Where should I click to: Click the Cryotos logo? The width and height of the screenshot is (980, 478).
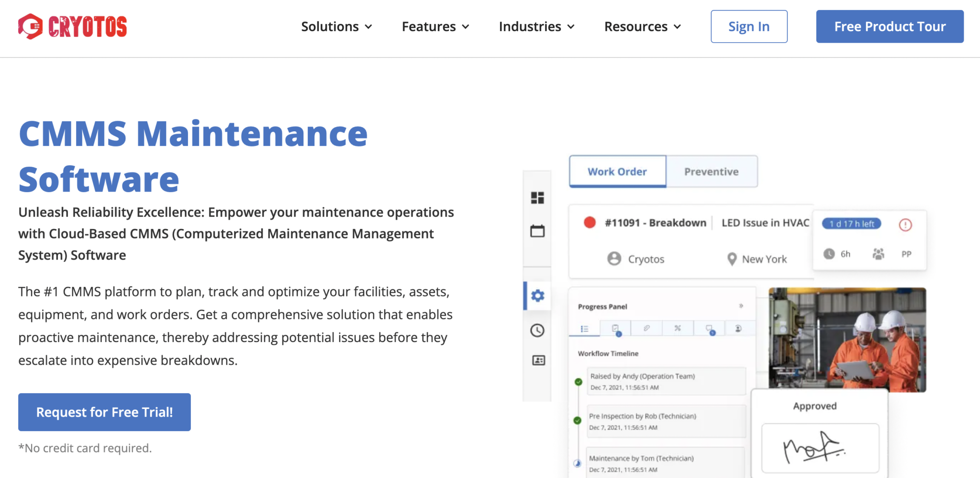coord(73,26)
